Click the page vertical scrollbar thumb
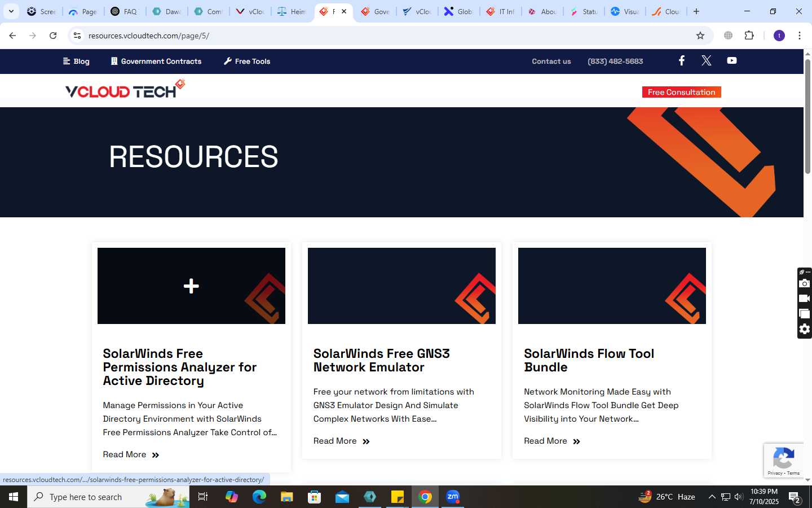The width and height of the screenshot is (812, 508). (x=807, y=116)
